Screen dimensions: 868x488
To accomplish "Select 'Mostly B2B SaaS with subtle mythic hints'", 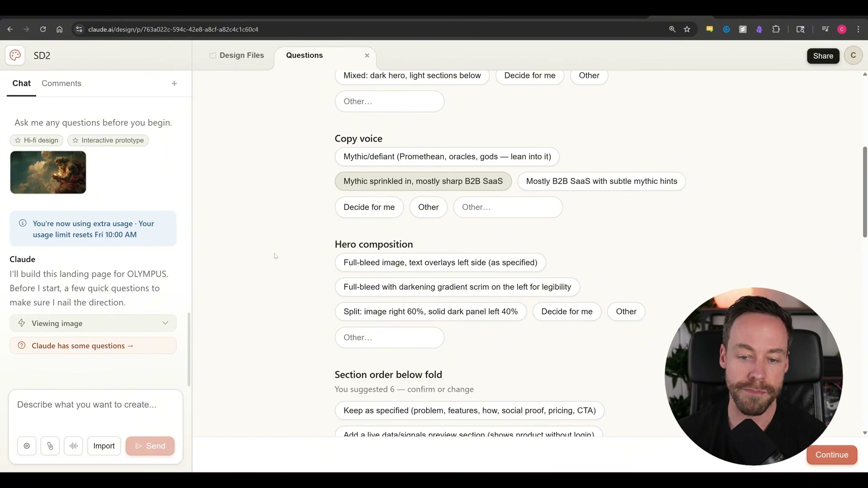I will 601,181.
